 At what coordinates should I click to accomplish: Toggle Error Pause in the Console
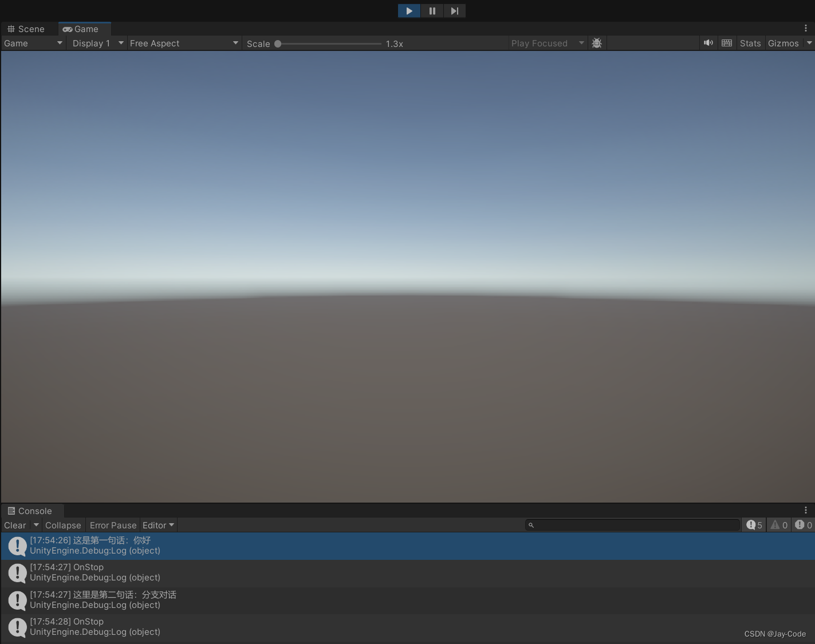point(113,526)
